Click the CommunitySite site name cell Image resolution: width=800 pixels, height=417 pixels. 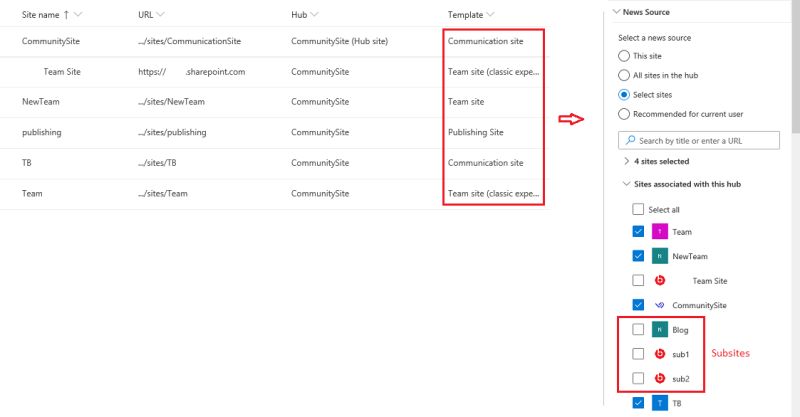tap(51, 41)
